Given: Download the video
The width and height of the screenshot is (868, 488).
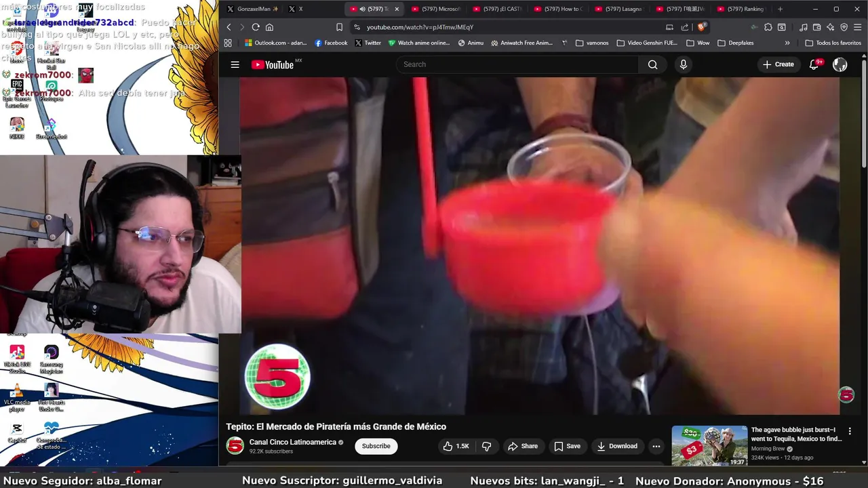Looking at the screenshot, I should [x=616, y=446].
